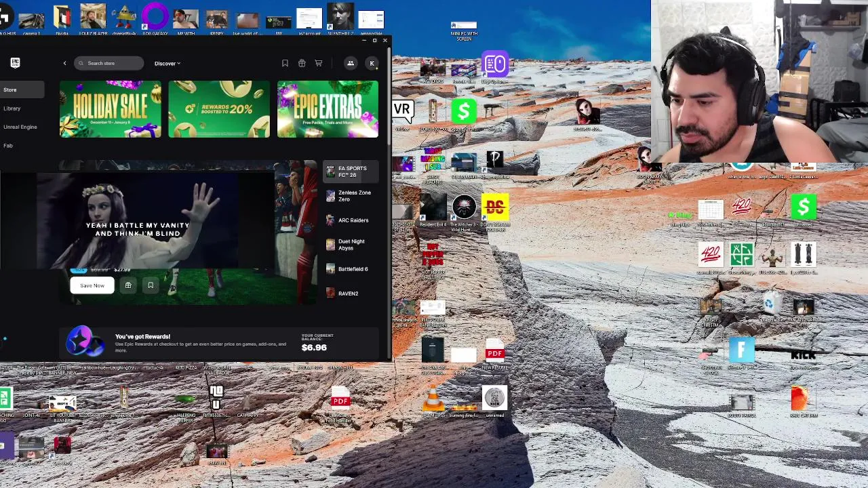This screenshot has height=488, width=868.
Task: Open the You've got Rewards banner
Action: tap(219, 342)
